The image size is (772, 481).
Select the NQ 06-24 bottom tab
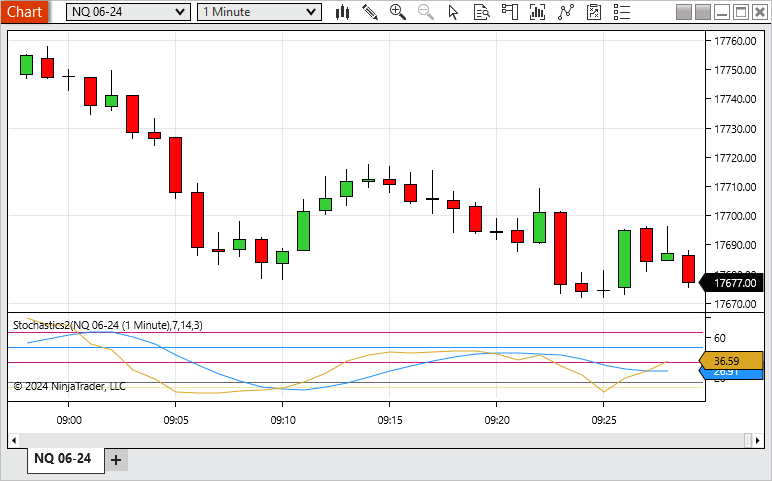(65, 458)
